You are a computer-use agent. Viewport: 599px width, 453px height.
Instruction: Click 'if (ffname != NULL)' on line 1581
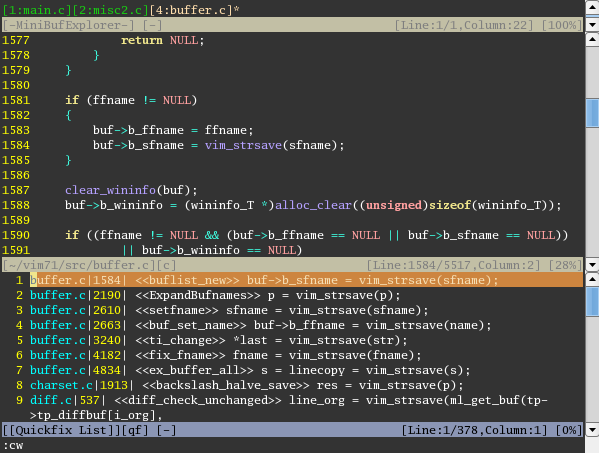coord(131,100)
